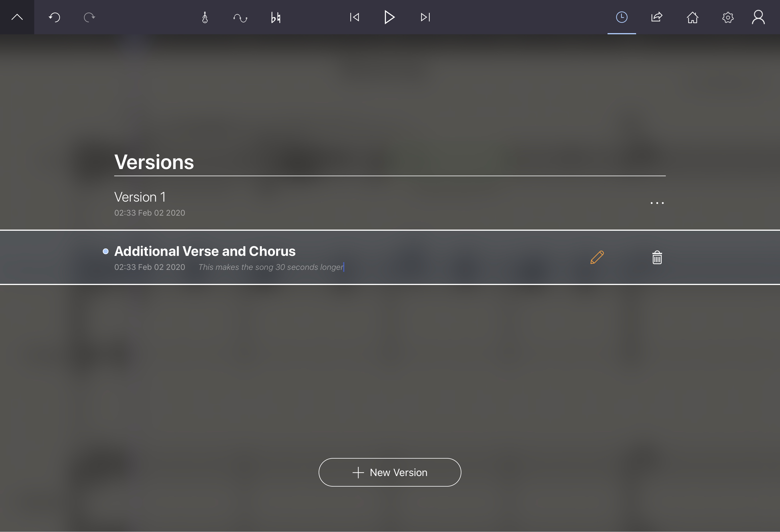Screen dimensions: 780x532
Task: Open the version history panel
Action: point(622,17)
